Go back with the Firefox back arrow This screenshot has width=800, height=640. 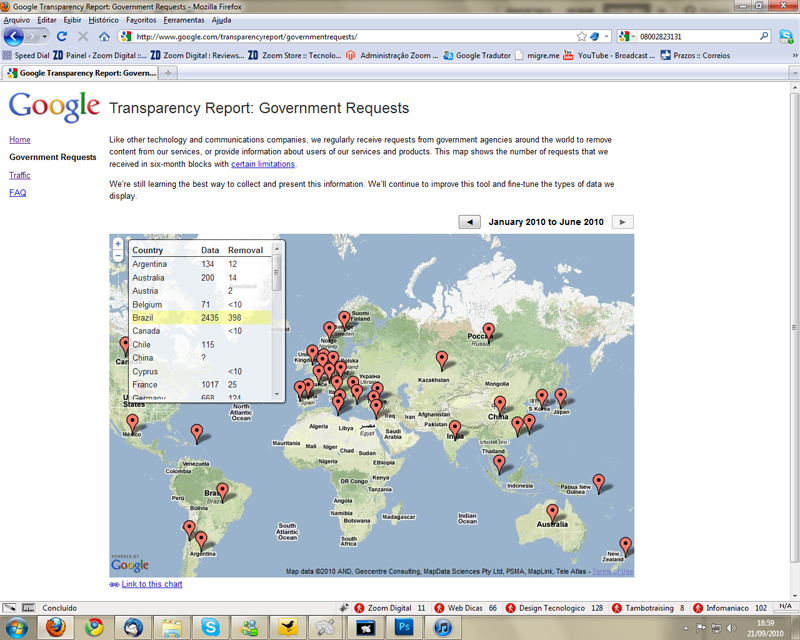coord(13,37)
